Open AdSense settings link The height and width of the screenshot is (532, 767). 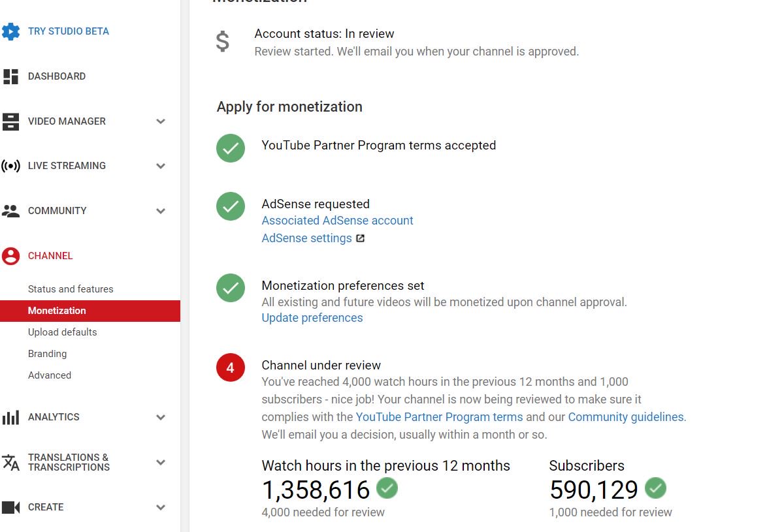coord(306,238)
